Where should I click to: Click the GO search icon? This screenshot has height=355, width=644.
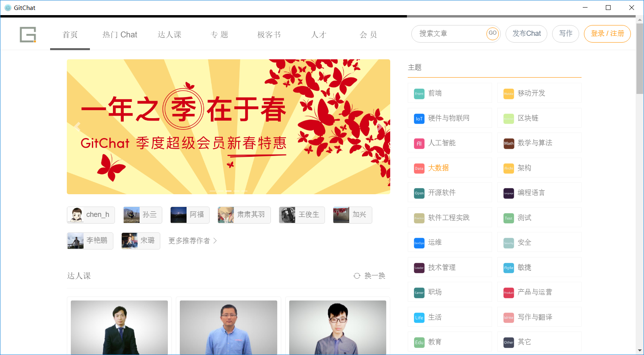pyautogui.click(x=492, y=33)
